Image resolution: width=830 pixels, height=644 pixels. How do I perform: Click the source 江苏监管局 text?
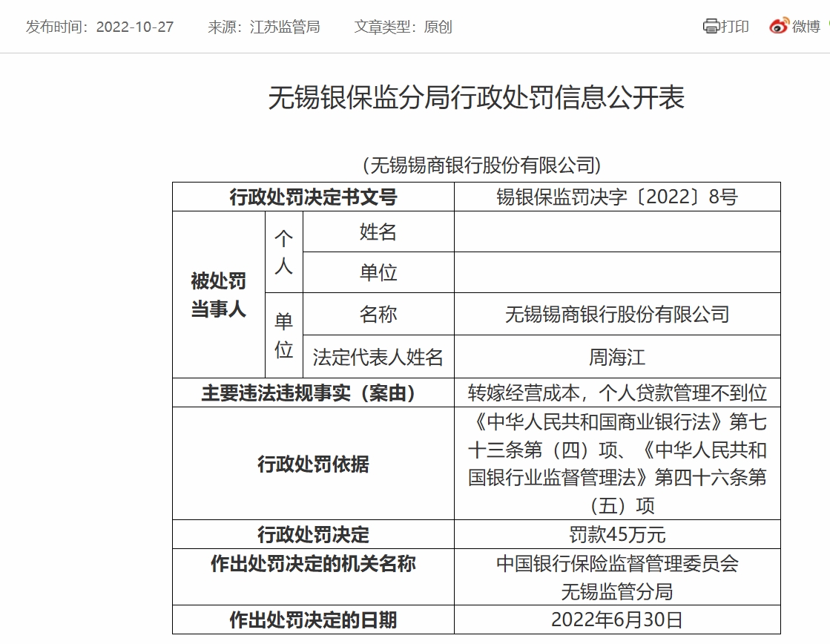tap(285, 27)
